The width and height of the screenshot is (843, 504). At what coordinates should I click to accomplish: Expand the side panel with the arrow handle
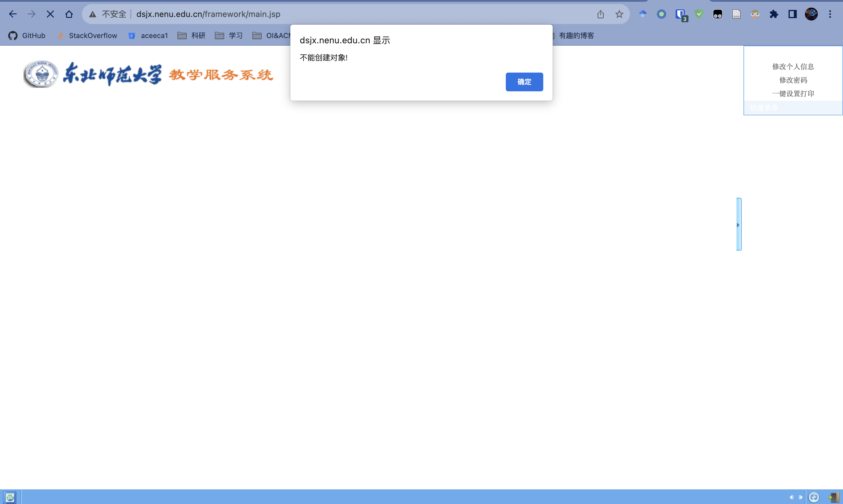[x=738, y=225]
